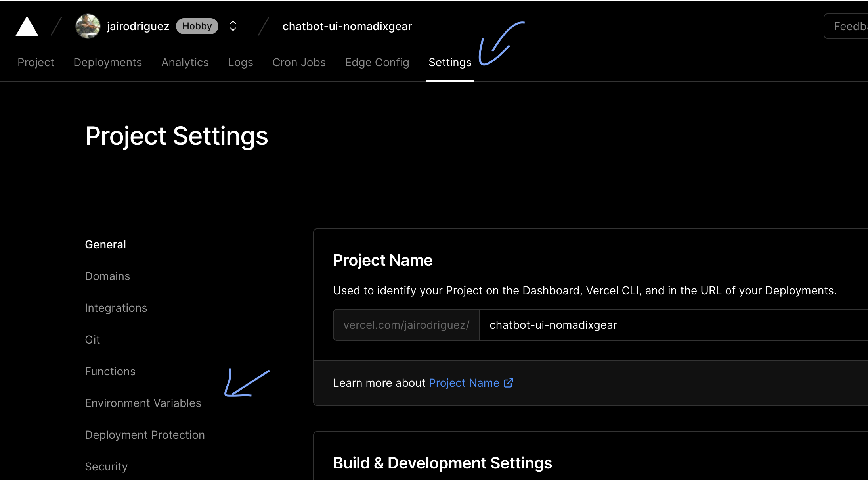This screenshot has width=868, height=480.
Task: Click the Project Name learn more link
Action: point(464,383)
